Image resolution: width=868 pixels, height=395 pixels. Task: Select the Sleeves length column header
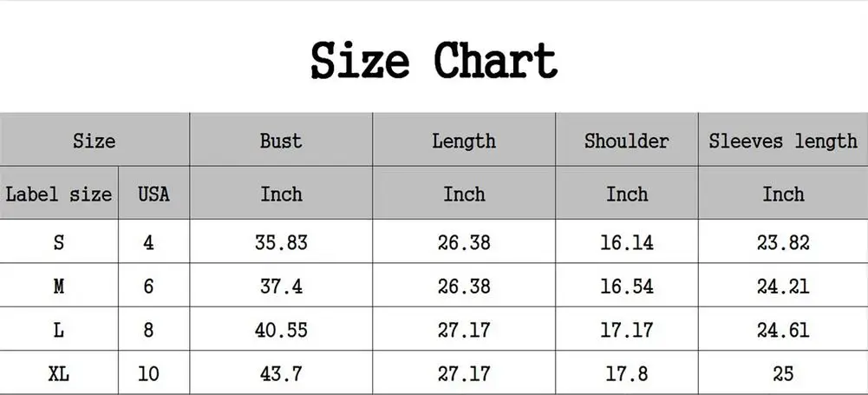783,141
